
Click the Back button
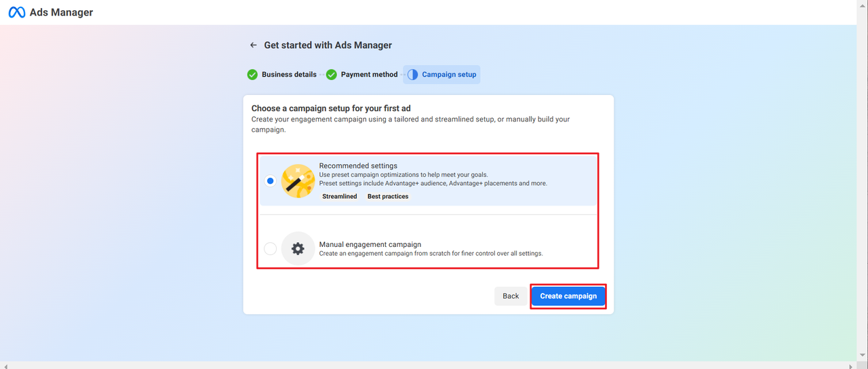click(x=511, y=296)
